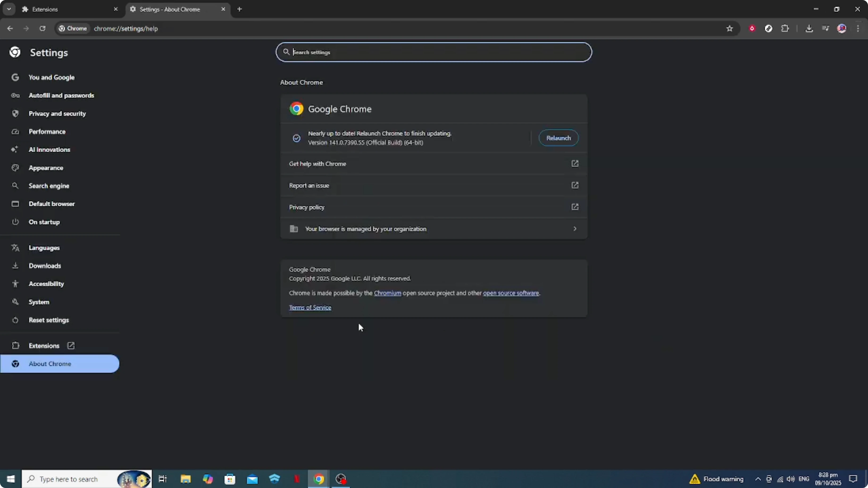Go to Reset settings section
This screenshot has width=868, height=488.
[x=49, y=320]
